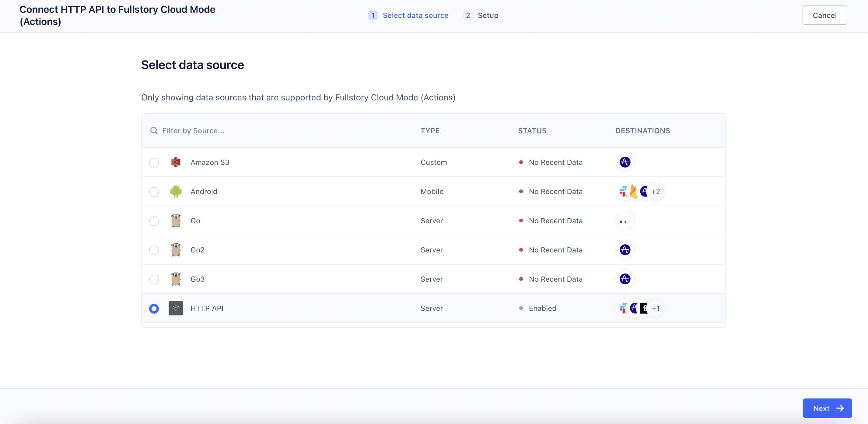Image resolution: width=868 pixels, height=424 pixels.
Task: Click the HTTP API source name
Action: (207, 308)
